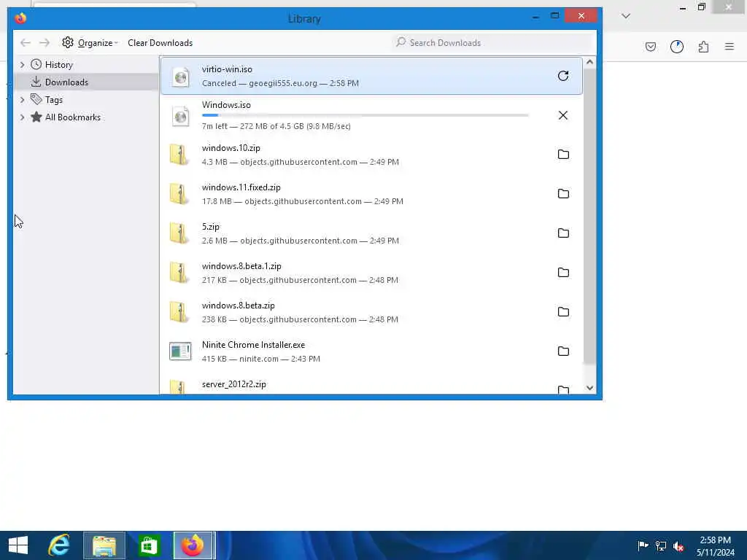747x560 pixels.
Task: Go forward in the Library window
Action: click(x=44, y=43)
